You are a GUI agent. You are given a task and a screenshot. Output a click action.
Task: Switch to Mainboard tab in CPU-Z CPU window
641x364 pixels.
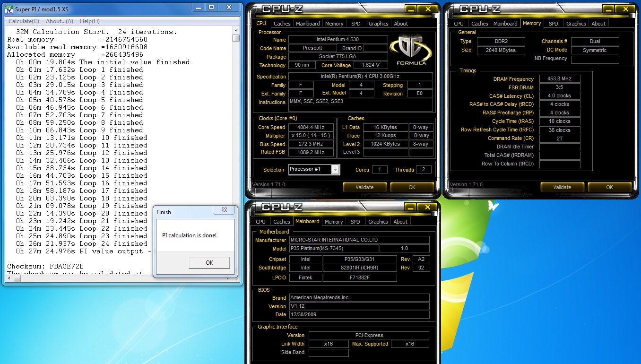308,24
